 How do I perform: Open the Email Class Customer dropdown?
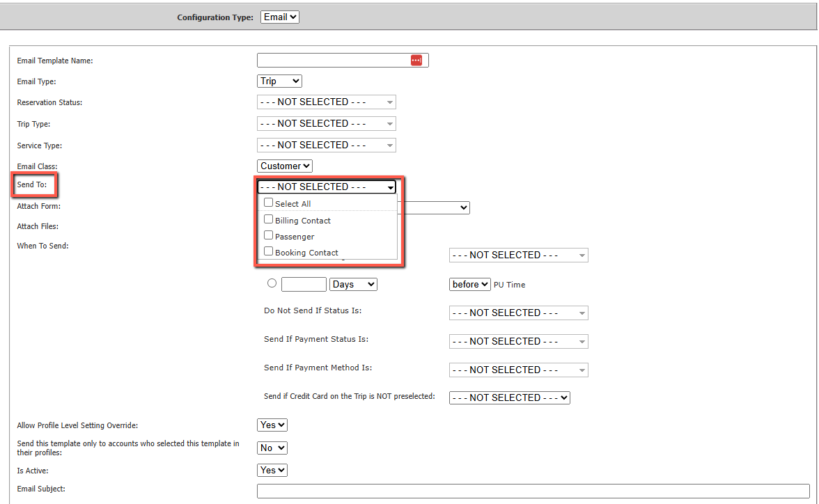pos(285,166)
